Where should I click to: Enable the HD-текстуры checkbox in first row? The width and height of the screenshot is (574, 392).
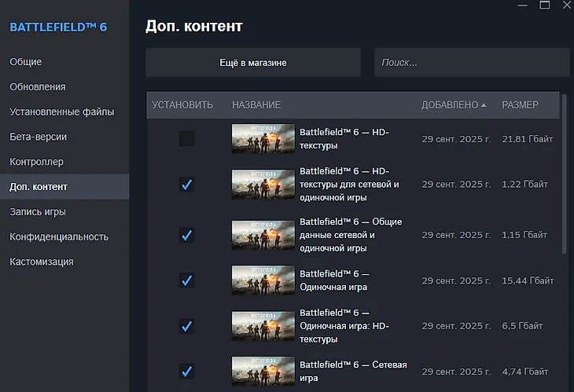186,139
